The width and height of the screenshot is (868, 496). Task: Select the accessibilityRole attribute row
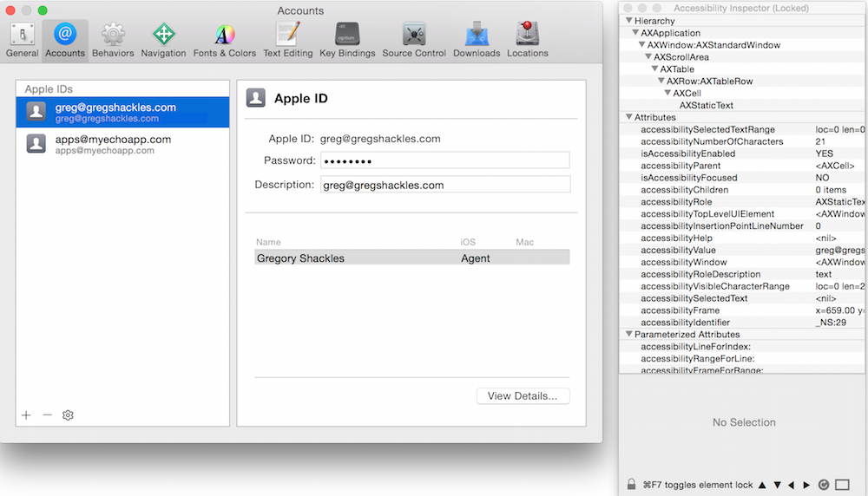tap(742, 202)
